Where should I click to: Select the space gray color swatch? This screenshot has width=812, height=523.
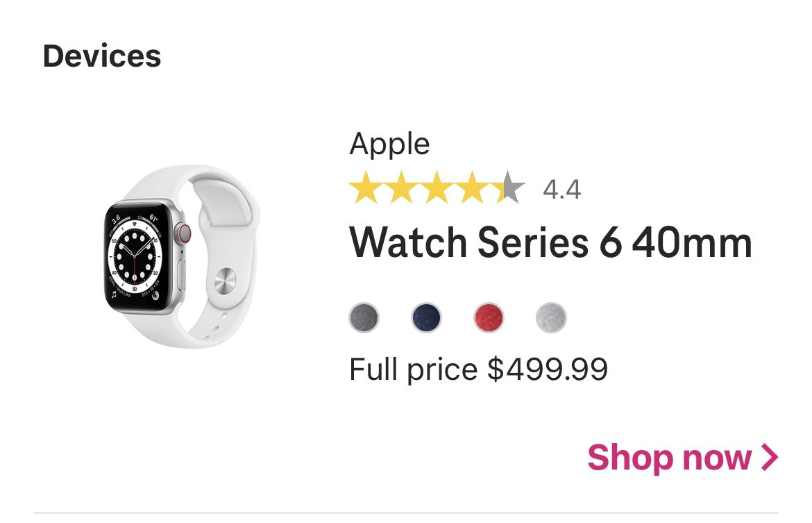click(366, 317)
